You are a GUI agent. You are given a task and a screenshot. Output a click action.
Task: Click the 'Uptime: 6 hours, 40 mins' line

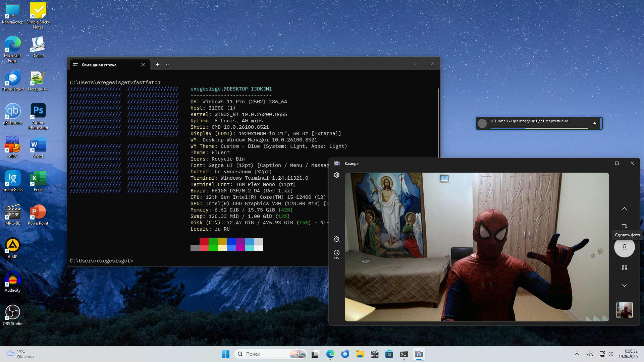[x=227, y=121]
